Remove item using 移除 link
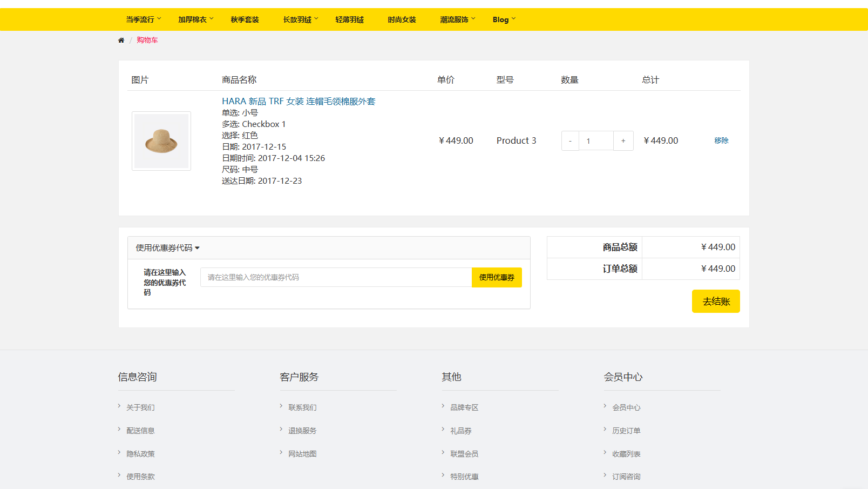The height and width of the screenshot is (489, 868). (x=721, y=140)
